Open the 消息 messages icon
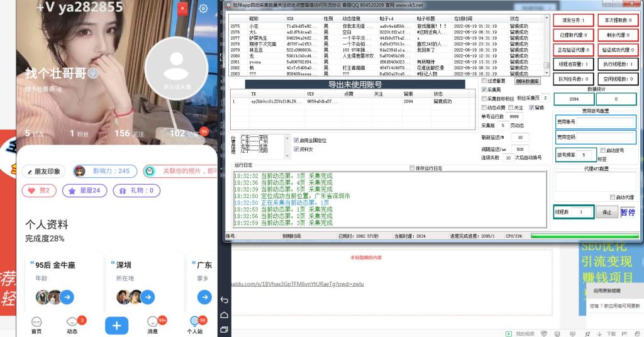The height and width of the screenshot is (337, 644). point(152,322)
